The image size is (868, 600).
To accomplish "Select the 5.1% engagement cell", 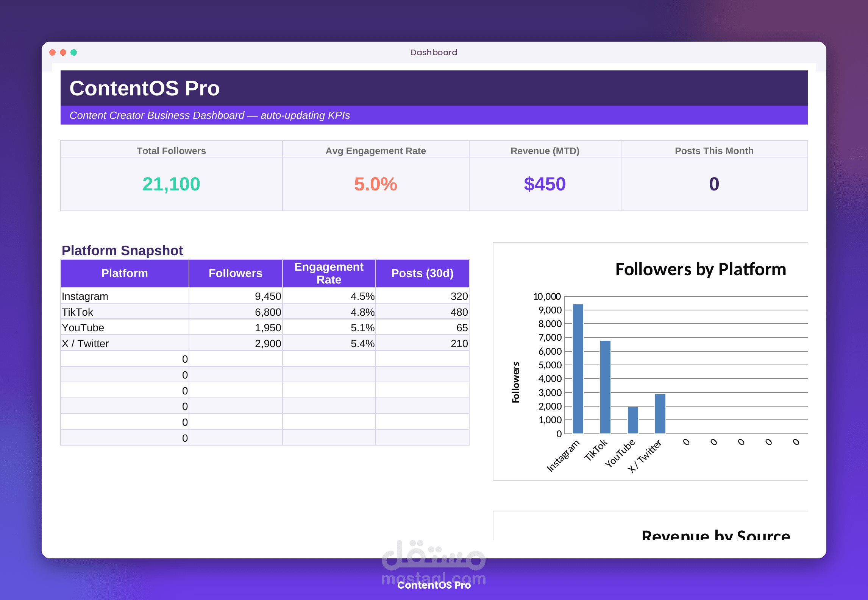I will click(x=329, y=327).
